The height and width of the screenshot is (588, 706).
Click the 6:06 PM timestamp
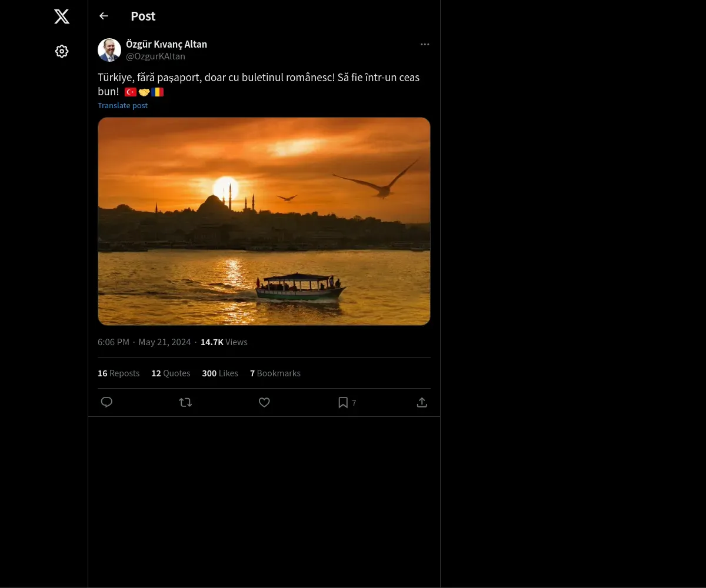point(114,342)
